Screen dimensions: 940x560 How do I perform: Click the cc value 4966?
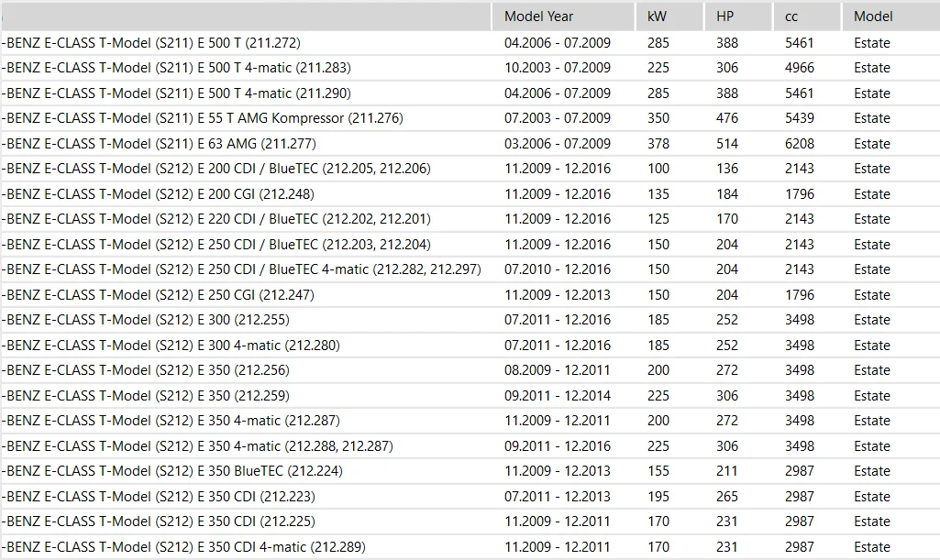(800, 68)
